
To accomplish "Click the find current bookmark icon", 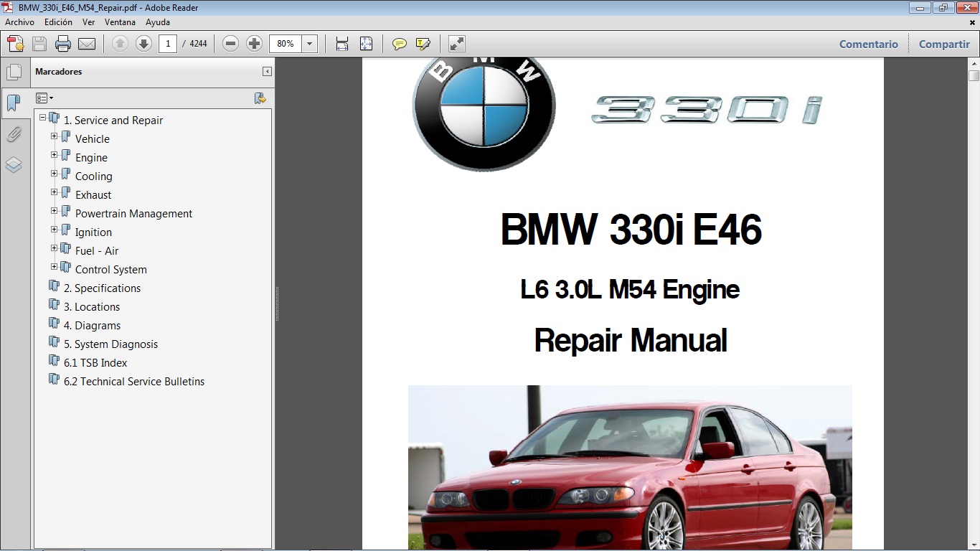I will coord(260,98).
